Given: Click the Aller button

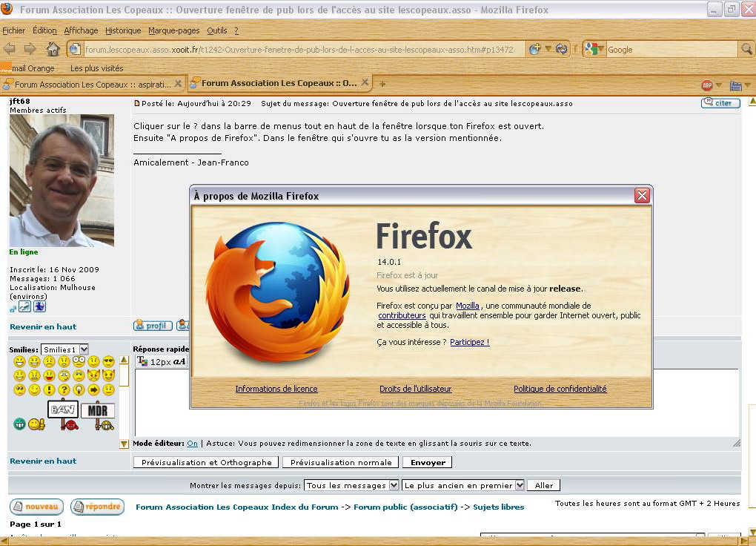Looking at the screenshot, I should click(x=544, y=485).
